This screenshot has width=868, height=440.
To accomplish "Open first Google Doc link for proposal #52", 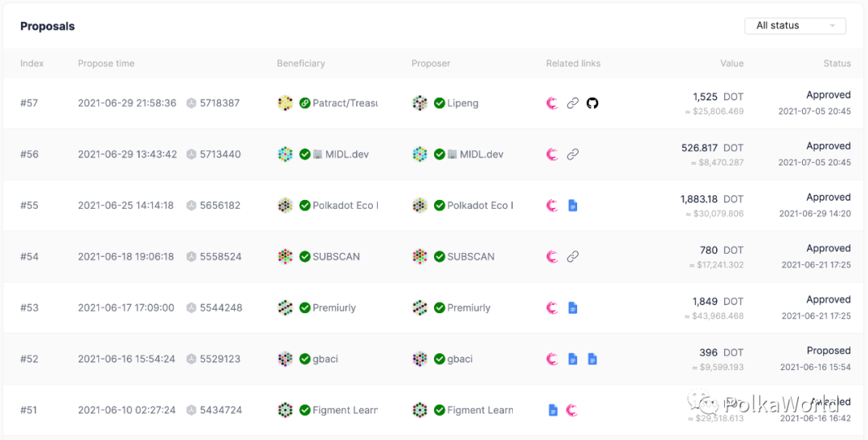I will [573, 359].
